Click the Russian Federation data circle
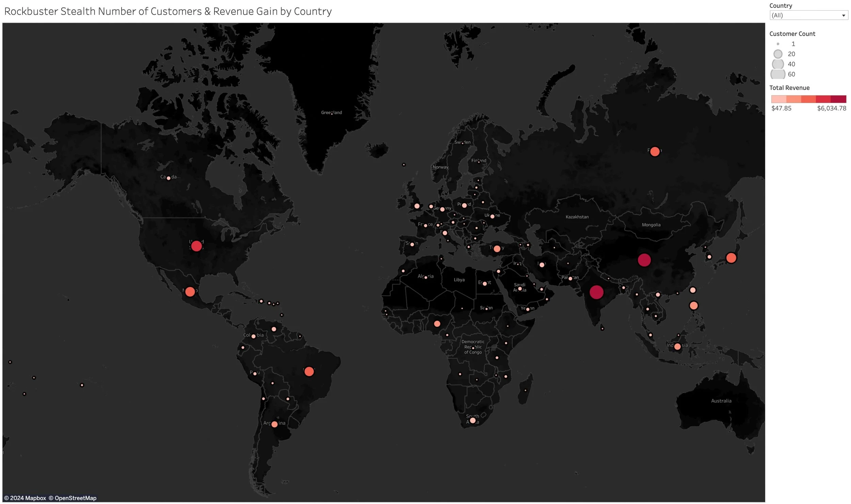851x504 pixels. (x=655, y=152)
